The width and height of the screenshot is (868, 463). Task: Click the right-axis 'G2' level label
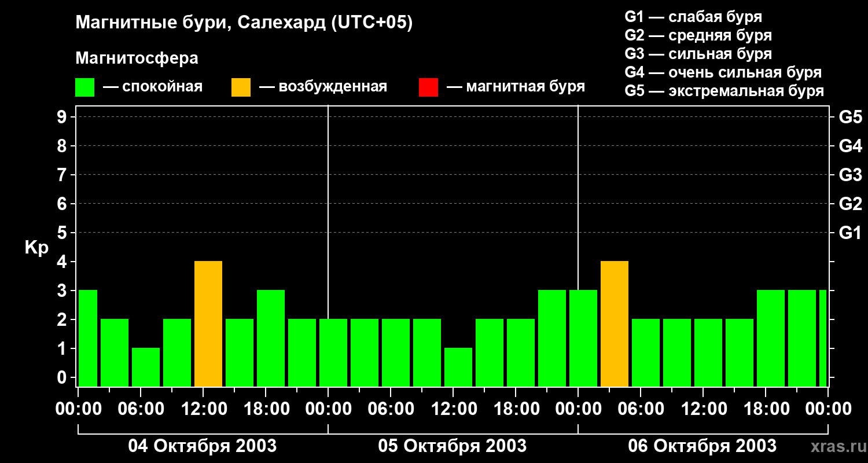point(850,204)
